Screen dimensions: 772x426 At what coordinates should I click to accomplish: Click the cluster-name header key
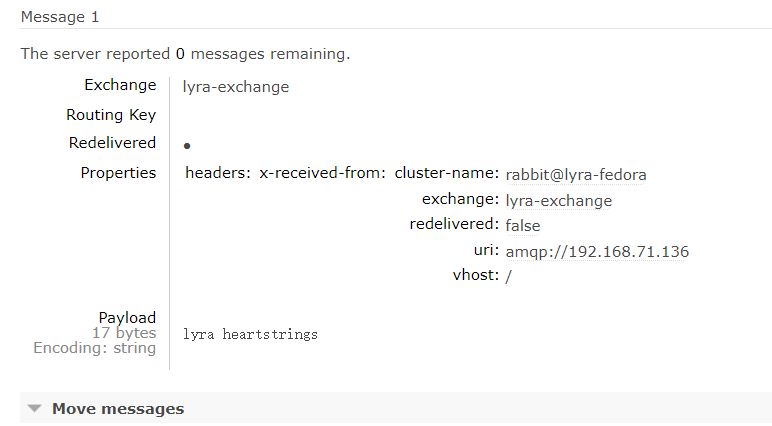pos(446,173)
